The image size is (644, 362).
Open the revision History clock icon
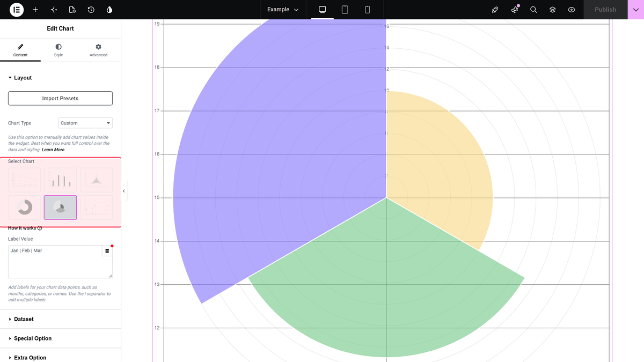coord(91,10)
